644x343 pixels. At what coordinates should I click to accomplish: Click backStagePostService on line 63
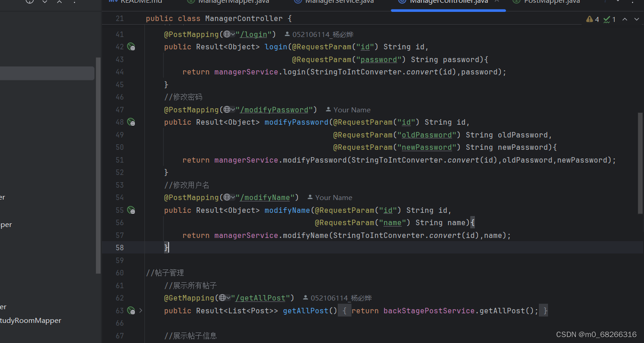tap(429, 311)
